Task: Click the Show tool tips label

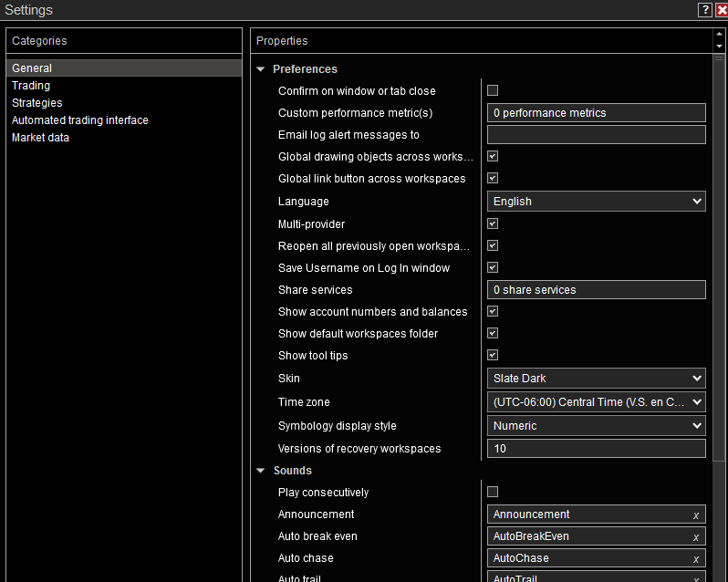Action: coord(313,356)
